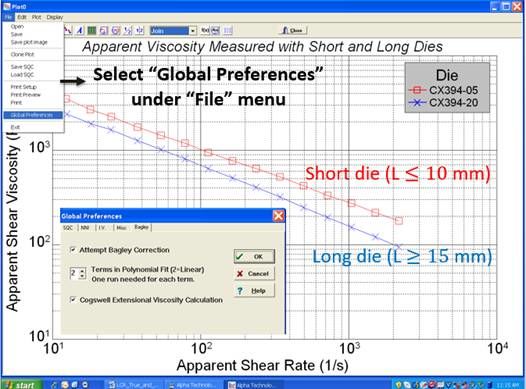Close the Global Preferences dialog with X

278,216
